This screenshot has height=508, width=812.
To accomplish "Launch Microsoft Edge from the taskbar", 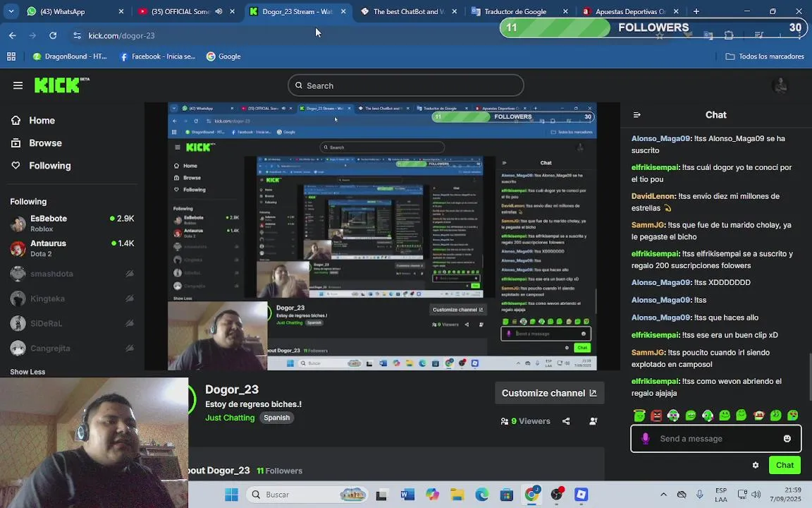I will 482,495.
